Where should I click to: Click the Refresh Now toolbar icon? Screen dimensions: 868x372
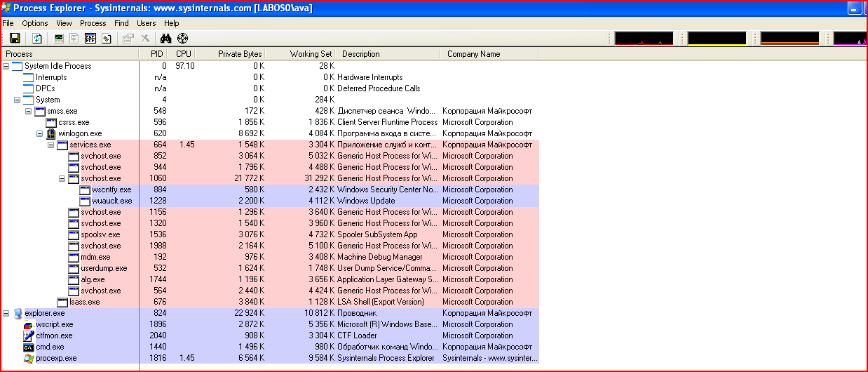pyautogui.click(x=37, y=39)
